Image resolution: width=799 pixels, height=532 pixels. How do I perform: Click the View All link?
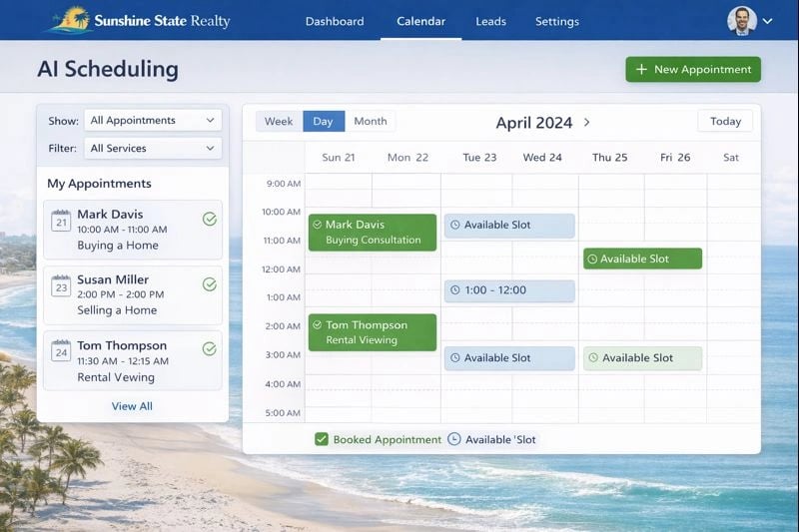pos(132,406)
